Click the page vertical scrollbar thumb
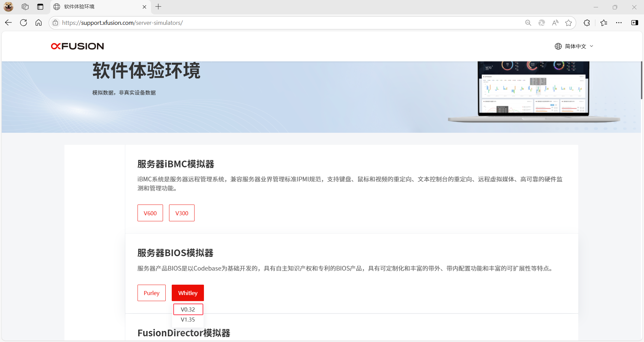 pos(641,80)
